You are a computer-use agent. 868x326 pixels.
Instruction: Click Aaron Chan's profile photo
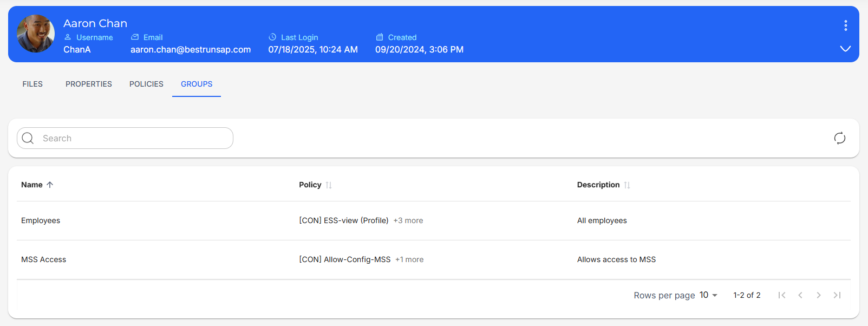click(x=36, y=34)
